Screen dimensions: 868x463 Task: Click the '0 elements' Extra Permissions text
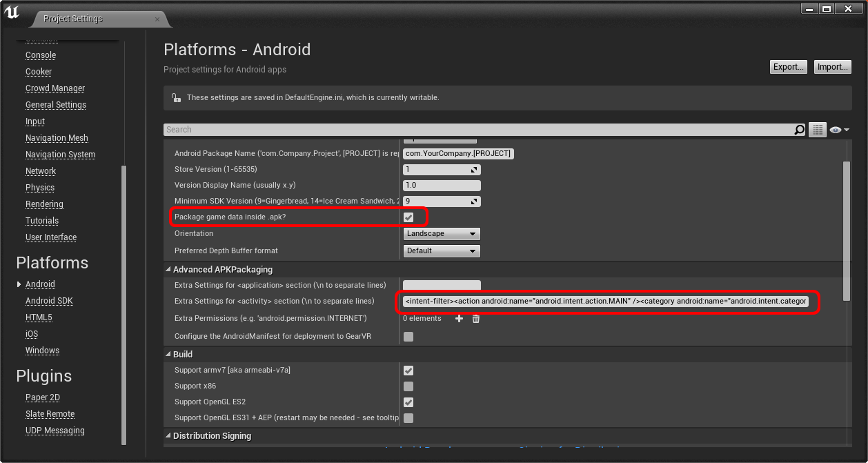tap(422, 318)
